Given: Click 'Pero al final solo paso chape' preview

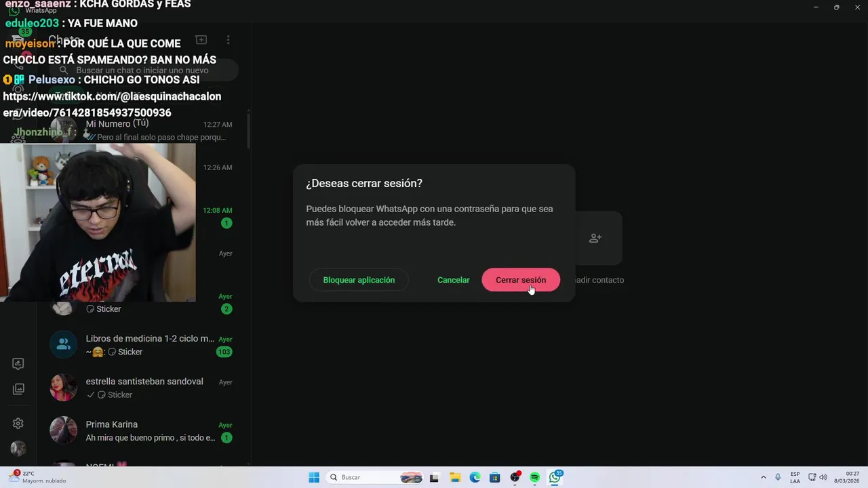Looking at the screenshot, I should coord(161,137).
